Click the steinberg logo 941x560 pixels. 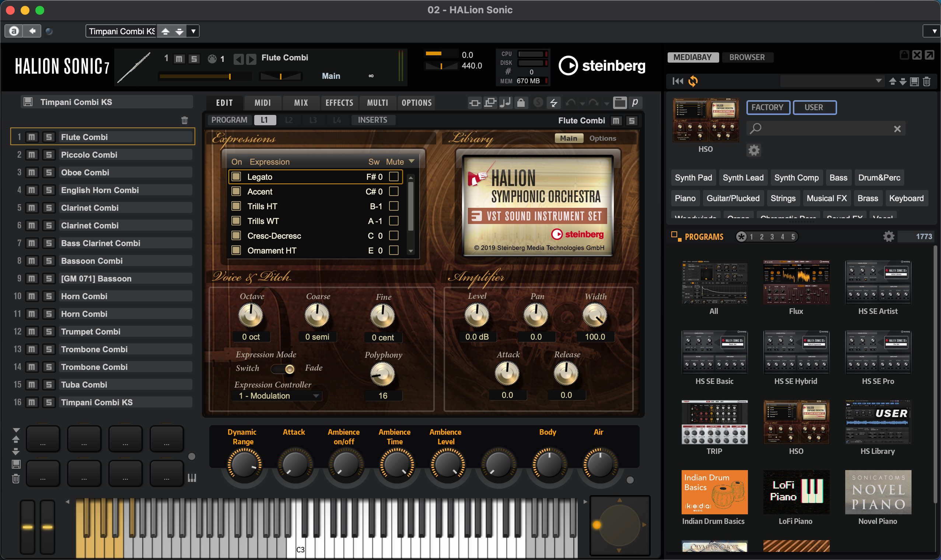click(x=602, y=66)
